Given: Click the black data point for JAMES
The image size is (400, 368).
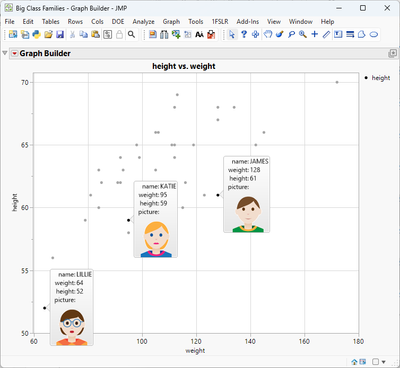Looking at the screenshot, I should click(218, 195).
